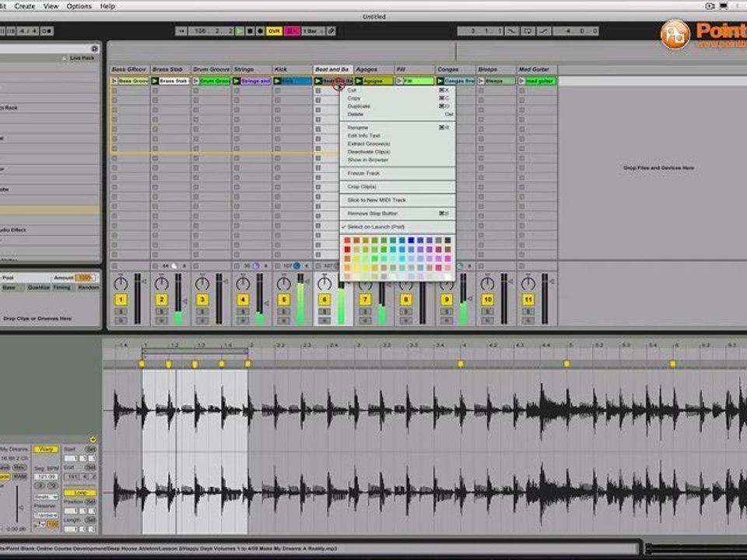Choose Remove Stop Button menu entry

click(x=398, y=213)
